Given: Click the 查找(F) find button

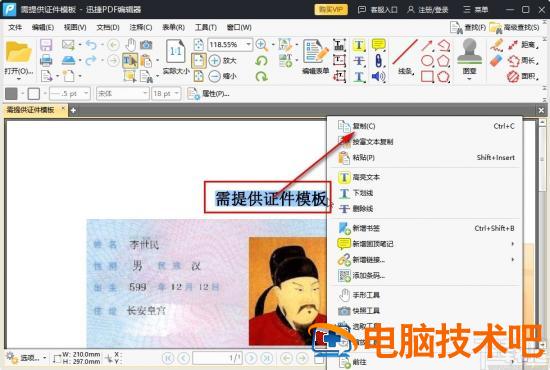Looking at the screenshot, I should point(468,27).
